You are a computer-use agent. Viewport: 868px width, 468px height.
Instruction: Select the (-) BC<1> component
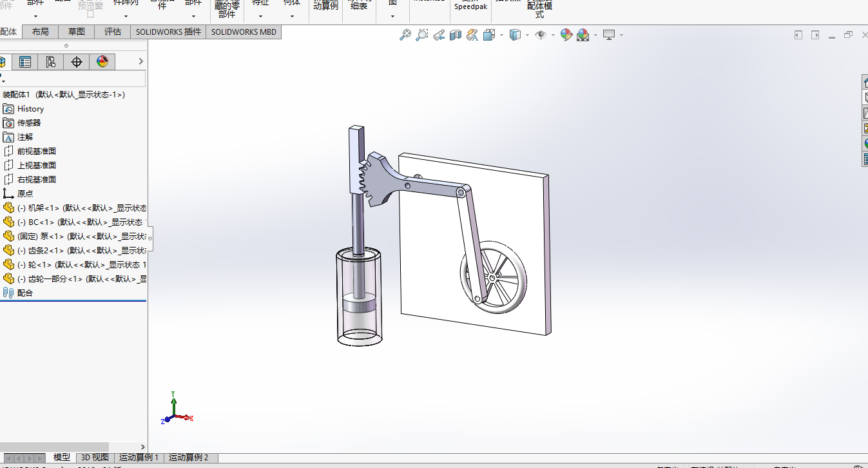[81, 222]
